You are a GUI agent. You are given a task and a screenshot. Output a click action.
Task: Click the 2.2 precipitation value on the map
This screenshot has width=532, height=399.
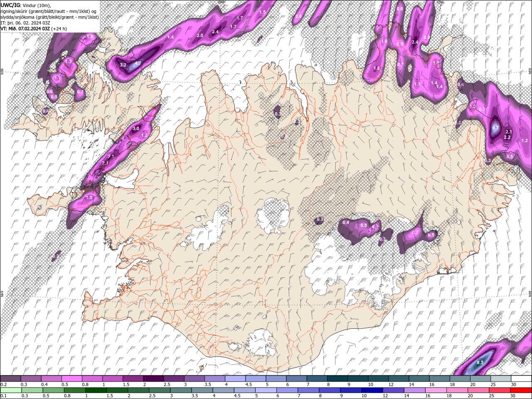pyautogui.click(x=507, y=137)
